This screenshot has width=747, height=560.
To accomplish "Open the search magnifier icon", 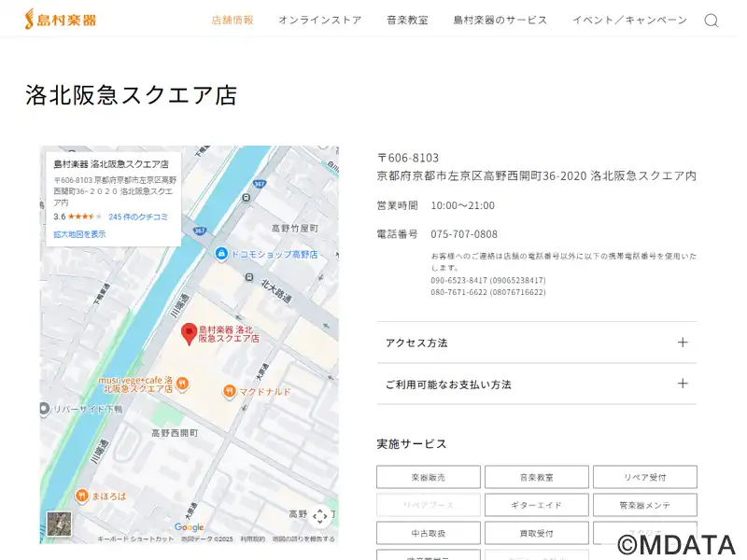I will (x=712, y=21).
